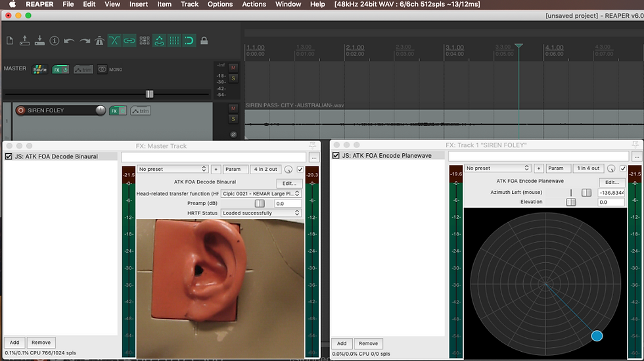Click the Redo arrow in toolbar
The width and height of the screenshot is (644, 361).
(85, 41)
